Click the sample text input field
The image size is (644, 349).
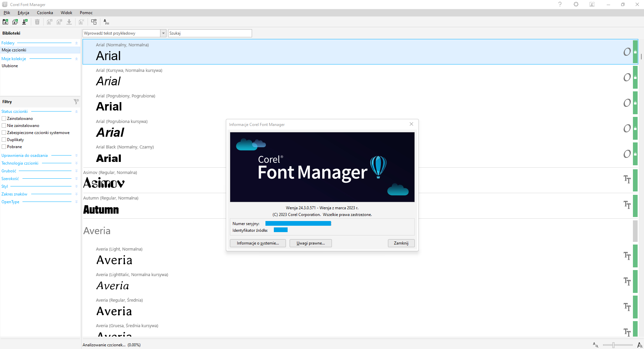click(x=121, y=33)
